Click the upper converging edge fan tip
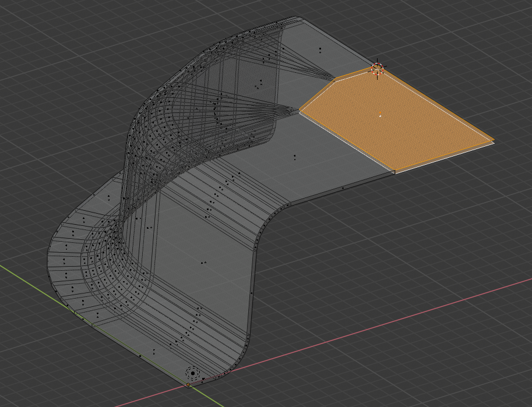The width and height of the screenshot is (532, 407). pos(332,77)
